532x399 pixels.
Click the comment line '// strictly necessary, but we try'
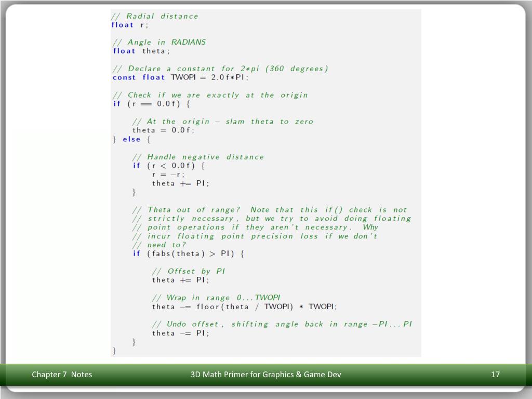[x=271, y=219]
